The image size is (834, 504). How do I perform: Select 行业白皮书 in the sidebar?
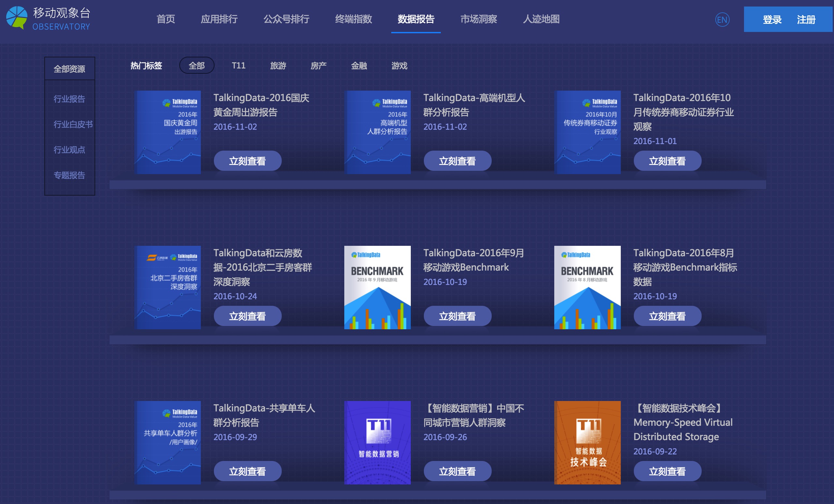point(70,124)
